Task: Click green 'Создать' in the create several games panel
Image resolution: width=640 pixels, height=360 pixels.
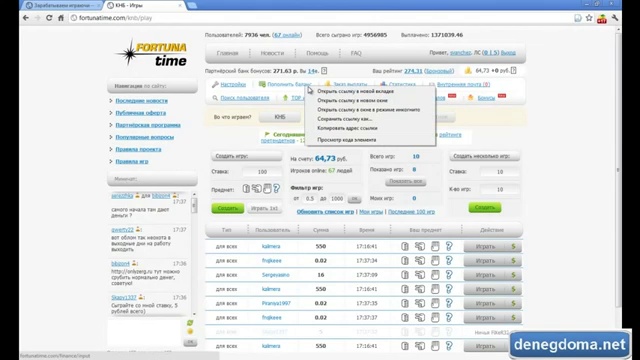Action: [484, 207]
